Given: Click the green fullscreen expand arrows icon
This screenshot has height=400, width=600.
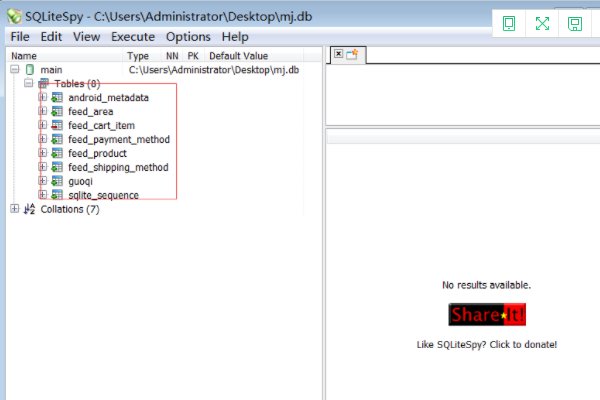Looking at the screenshot, I should pos(542,24).
